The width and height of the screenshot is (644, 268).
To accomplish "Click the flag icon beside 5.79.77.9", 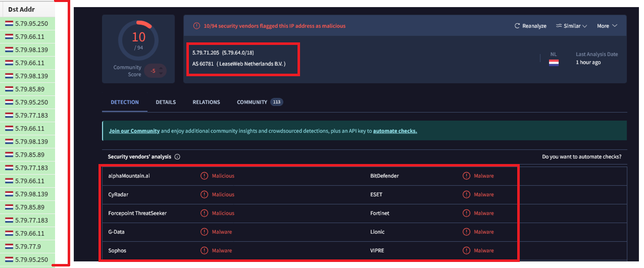I will pos(9,247).
